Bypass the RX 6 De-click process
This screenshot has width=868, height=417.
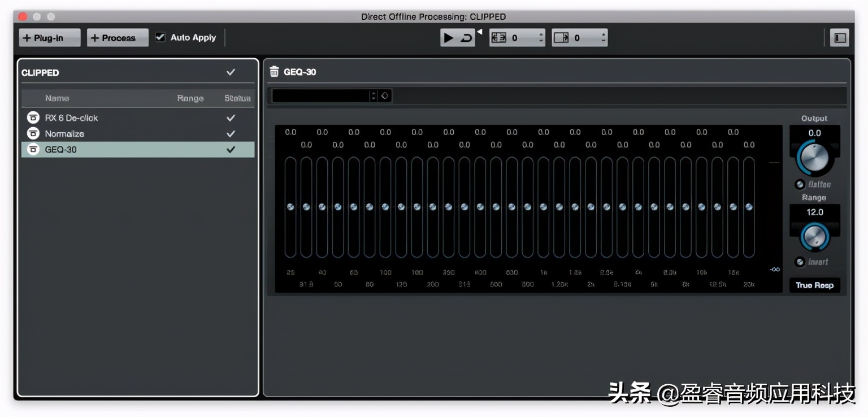[33, 118]
